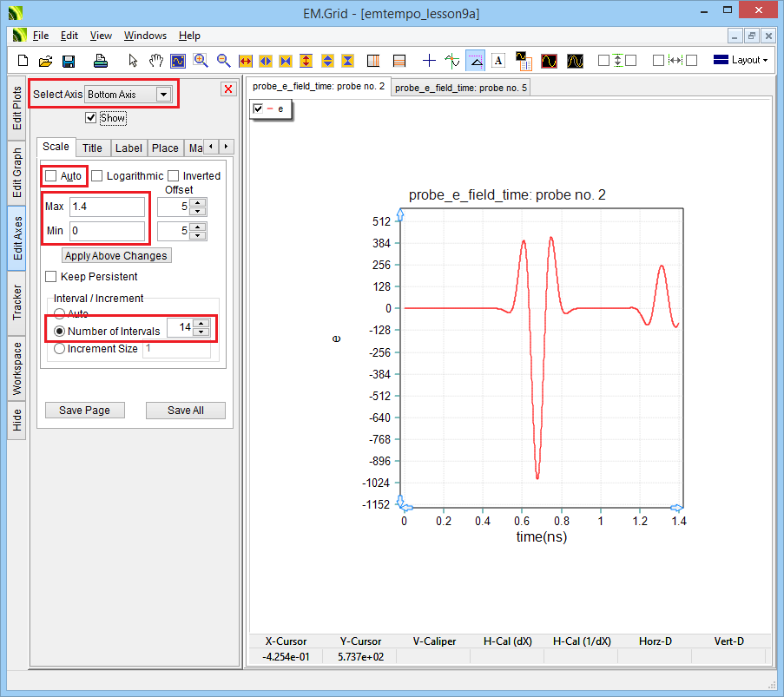Click the Print icon in toolbar
The image size is (784, 697).
[101, 61]
